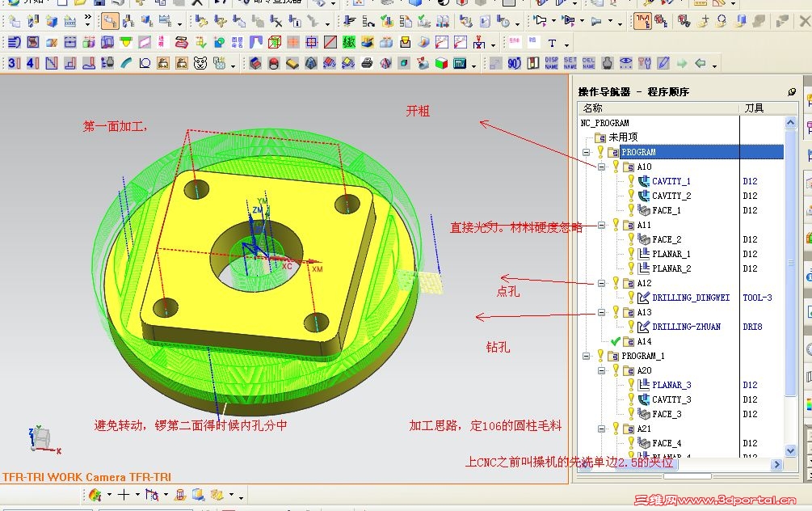Collapse the PROGRAM node in navigator

[587, 152]
